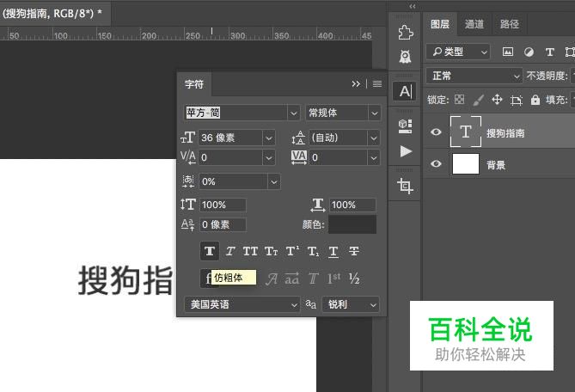Click the 背景 layer name
This screenshot has height=392, width=575.
click(496, 165)
